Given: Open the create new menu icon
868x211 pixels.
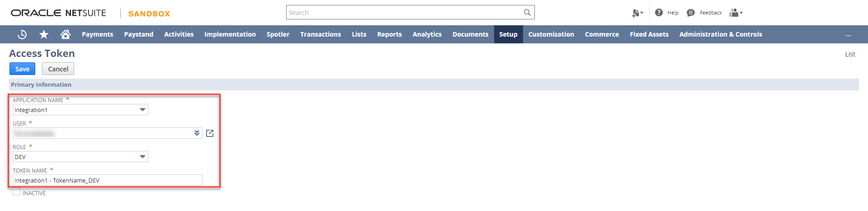Looking at the screenshot, I should pos(637,13).
